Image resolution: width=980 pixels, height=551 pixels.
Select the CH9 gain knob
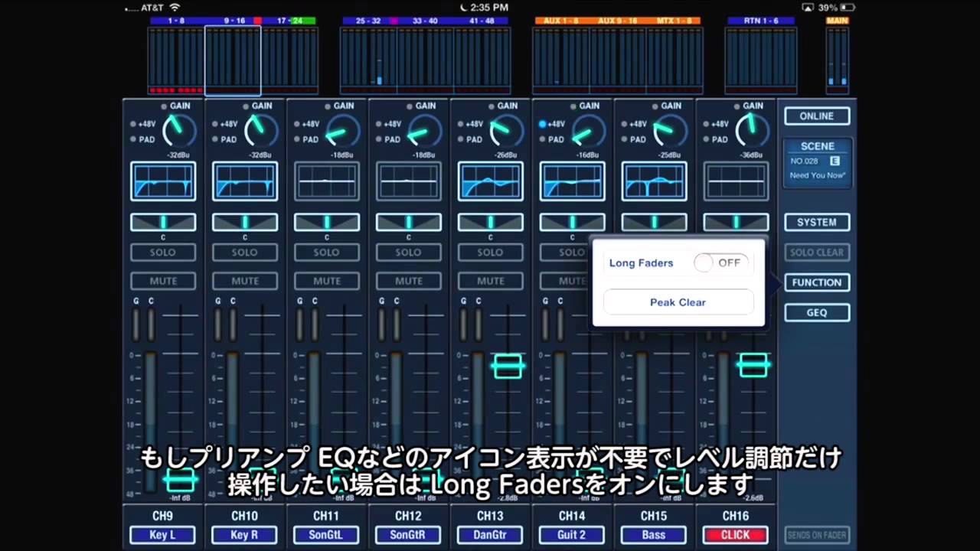179,131
